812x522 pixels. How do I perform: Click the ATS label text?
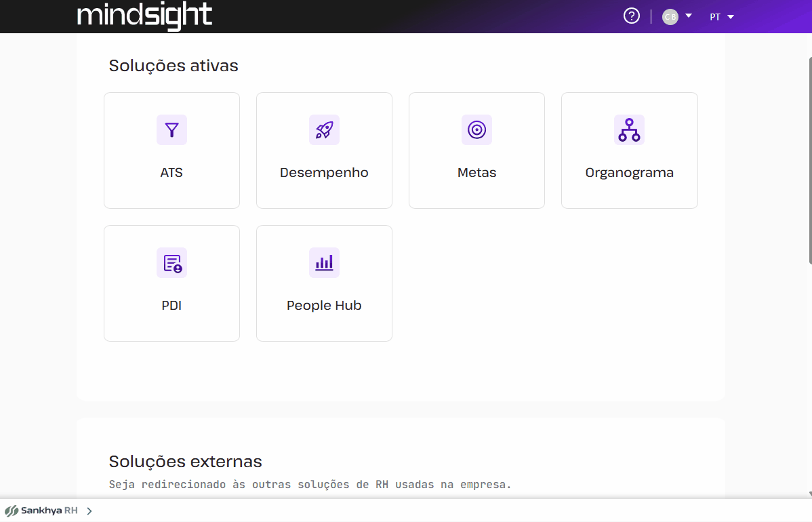[x=171, y=172]
